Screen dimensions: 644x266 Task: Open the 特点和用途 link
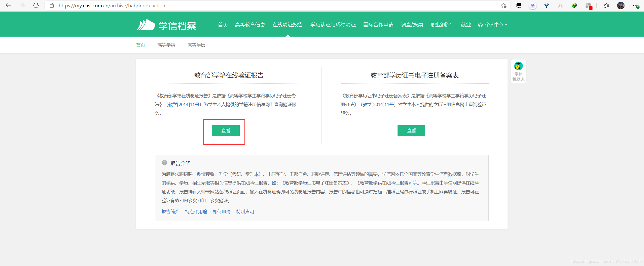click(x=196, y=212)
